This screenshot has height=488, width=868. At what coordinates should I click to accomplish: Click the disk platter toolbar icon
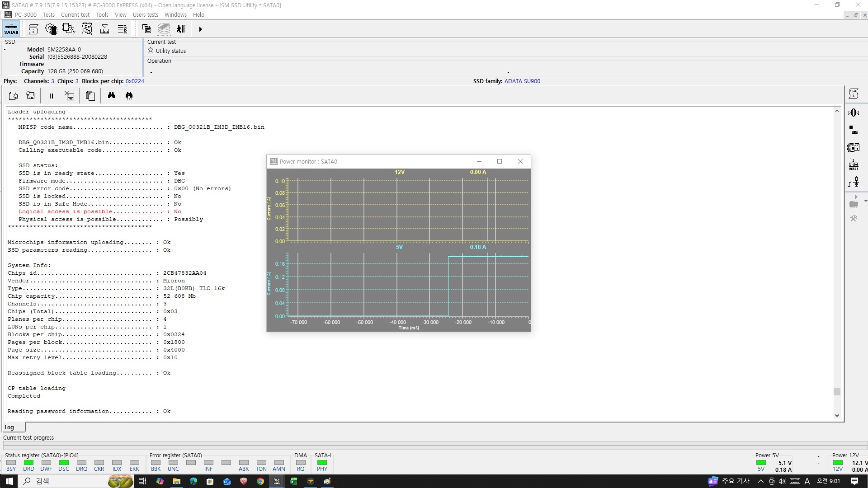pos(164,29)
